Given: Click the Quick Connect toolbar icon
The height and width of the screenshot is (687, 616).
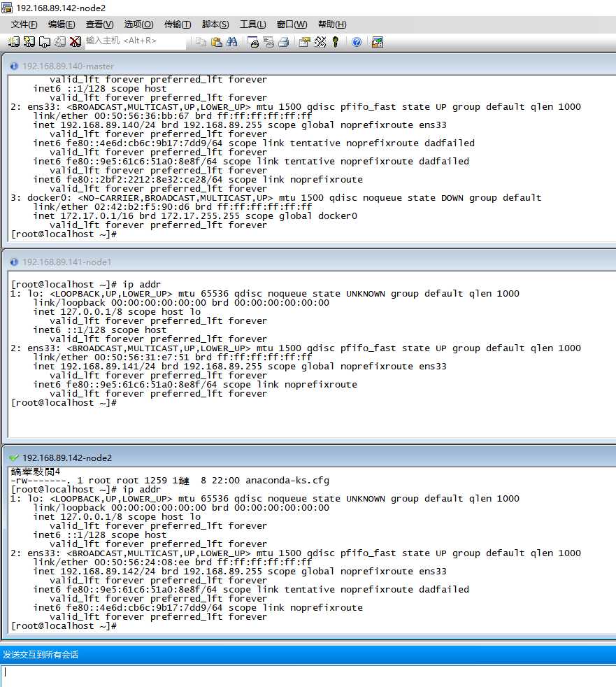Looking at the screenshot, I should point(29,41).
